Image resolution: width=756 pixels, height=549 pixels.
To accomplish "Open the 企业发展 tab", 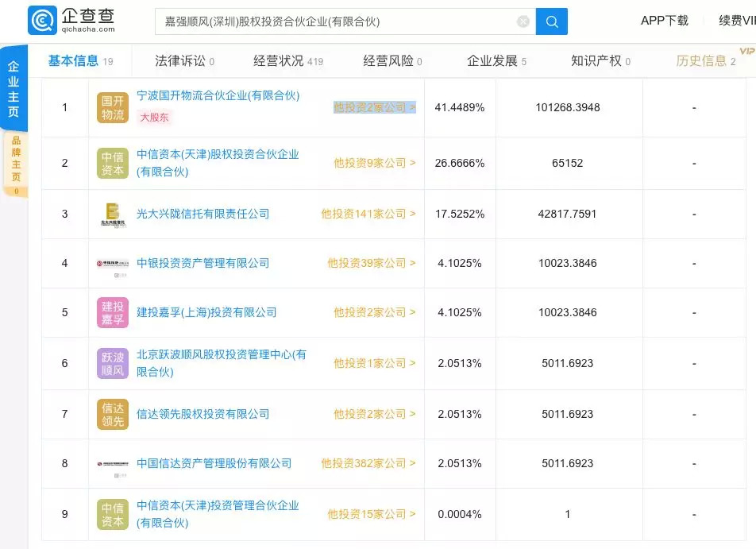I will (496, 61).
